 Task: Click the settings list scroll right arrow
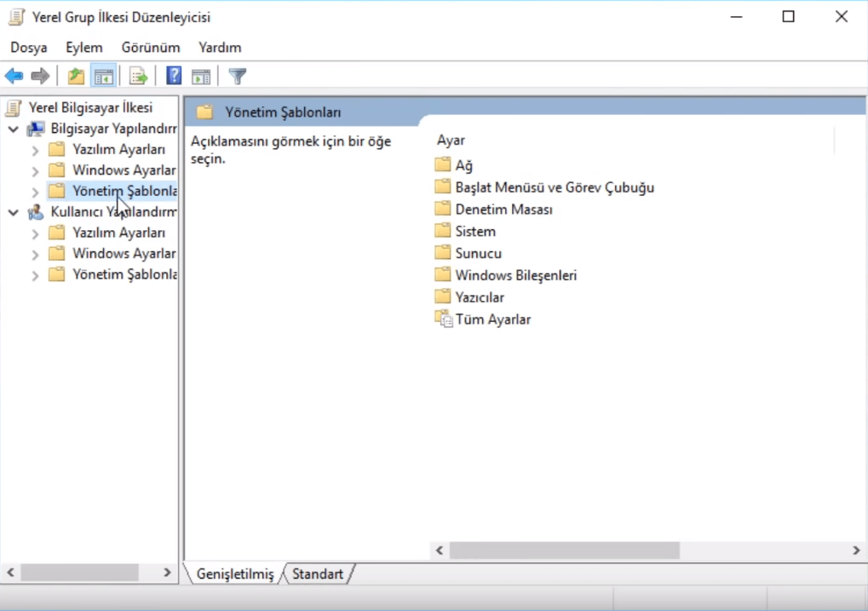[x=856, y=550]
